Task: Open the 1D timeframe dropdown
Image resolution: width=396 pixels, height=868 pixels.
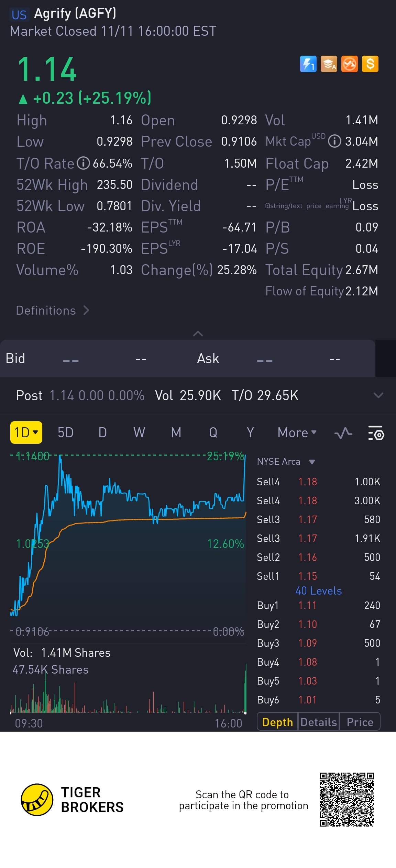Action: click(x=26, y=432)
